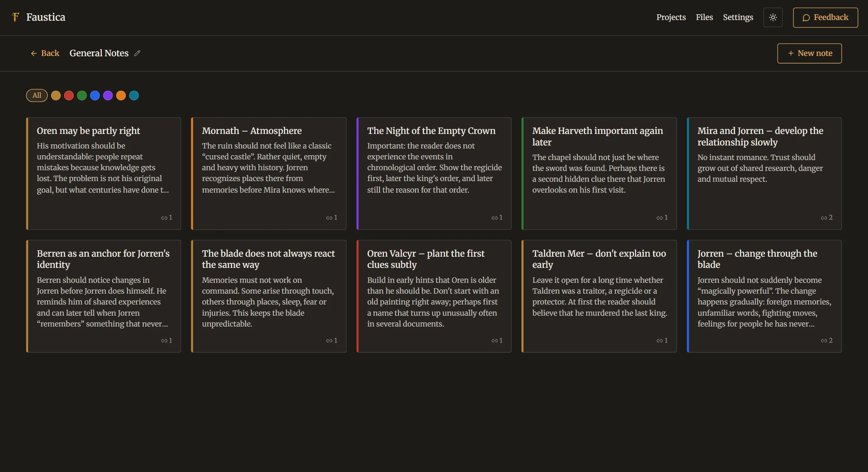
Task: Filter notes by gold color
Action: tap(56, 96)
